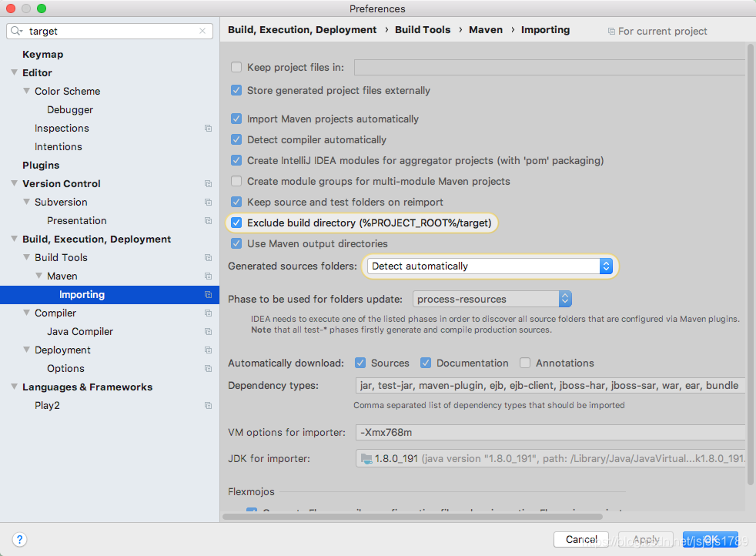This screenshot has width=756, height=556.
Task: Open 'Phase to be used for folders update' dropdown
Action: click(492, 299)
